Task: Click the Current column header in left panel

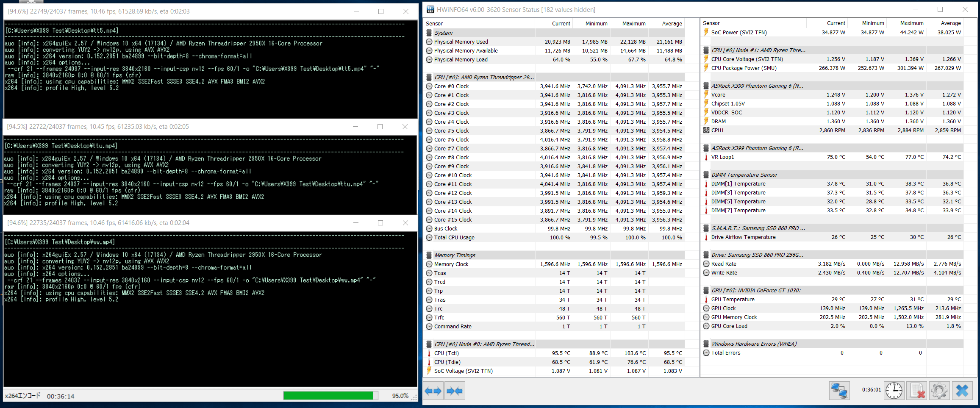Action: tap(554, 23)
